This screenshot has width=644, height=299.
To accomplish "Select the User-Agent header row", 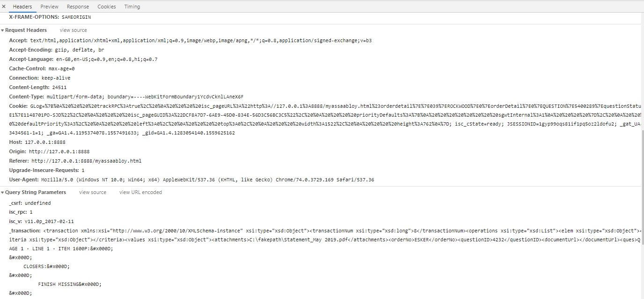I will pyautogui.click(x=187, y=179).
